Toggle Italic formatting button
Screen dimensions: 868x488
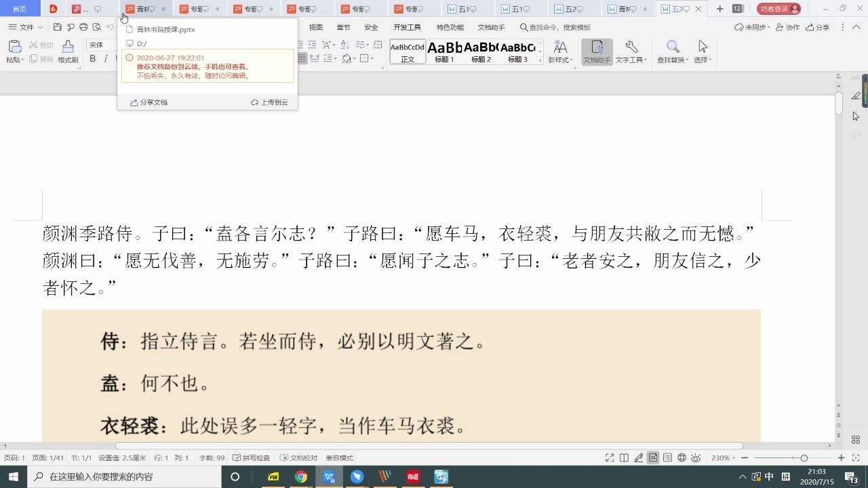point(106,59)
